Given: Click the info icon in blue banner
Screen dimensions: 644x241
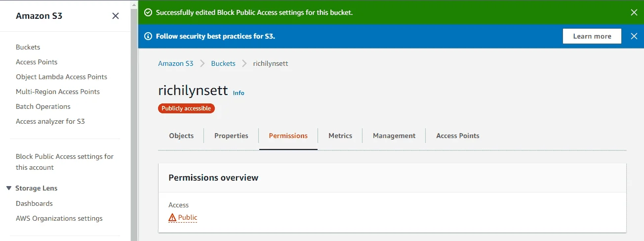Looking at the screenshot, I should [x=148, y=36].
